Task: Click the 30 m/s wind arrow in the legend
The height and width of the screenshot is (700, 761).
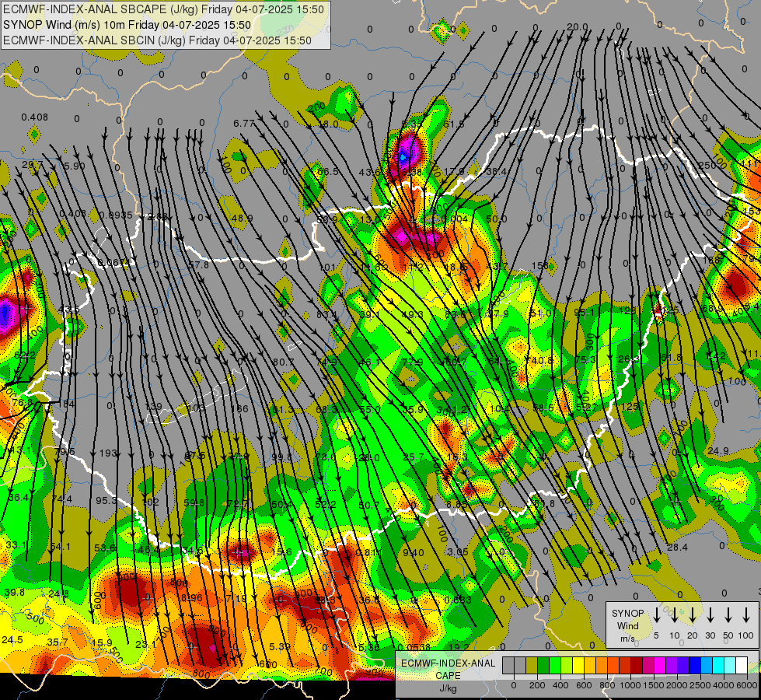Action: pos(710,615)
